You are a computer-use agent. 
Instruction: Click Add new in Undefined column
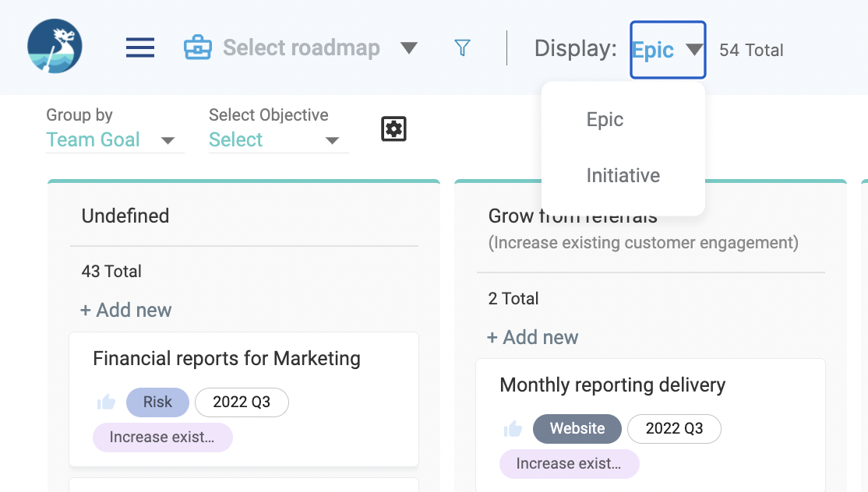(x=126, y=310)
